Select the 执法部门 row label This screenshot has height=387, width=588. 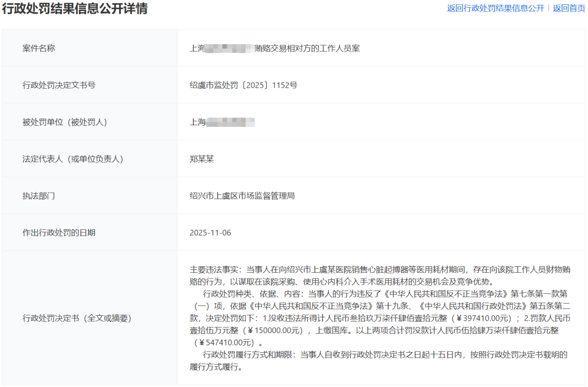pyautogui.click(x=39, y=195)
